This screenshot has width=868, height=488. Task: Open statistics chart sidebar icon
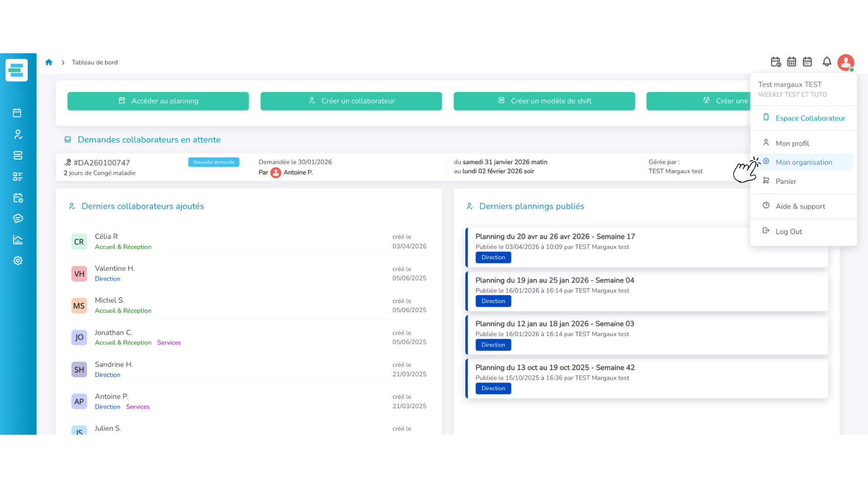pos(18,240)
